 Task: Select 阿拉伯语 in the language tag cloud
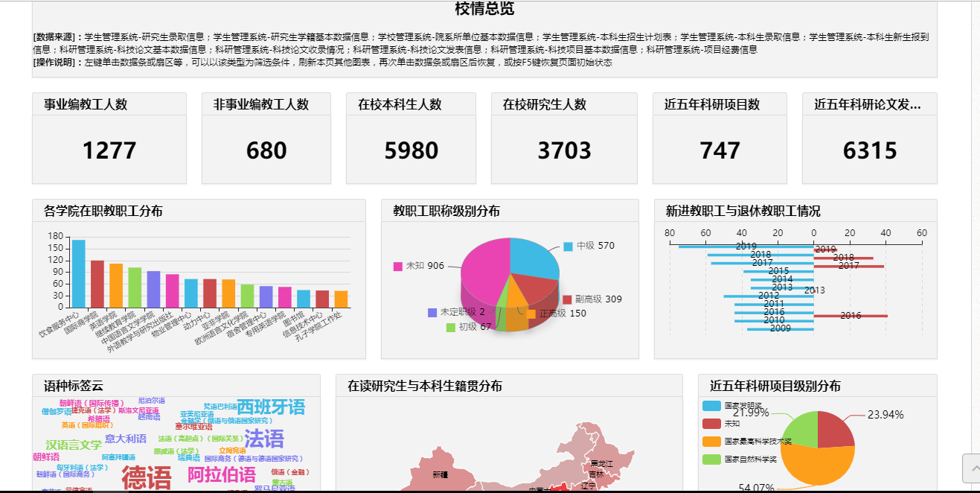[221, 474]
